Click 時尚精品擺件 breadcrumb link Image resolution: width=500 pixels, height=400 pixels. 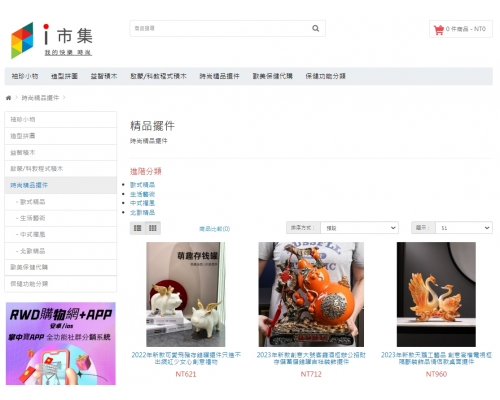pos(40,98)
